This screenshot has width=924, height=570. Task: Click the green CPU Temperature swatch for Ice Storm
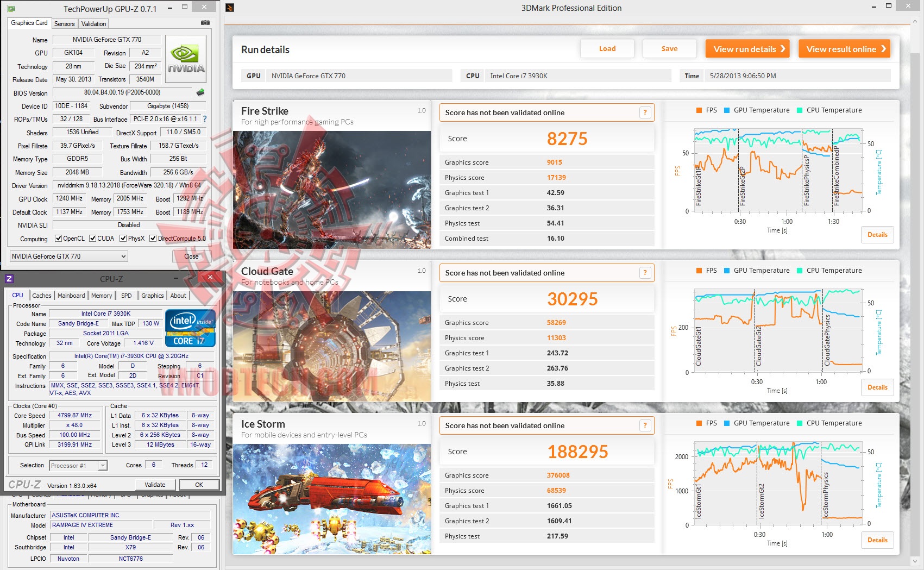800,423
